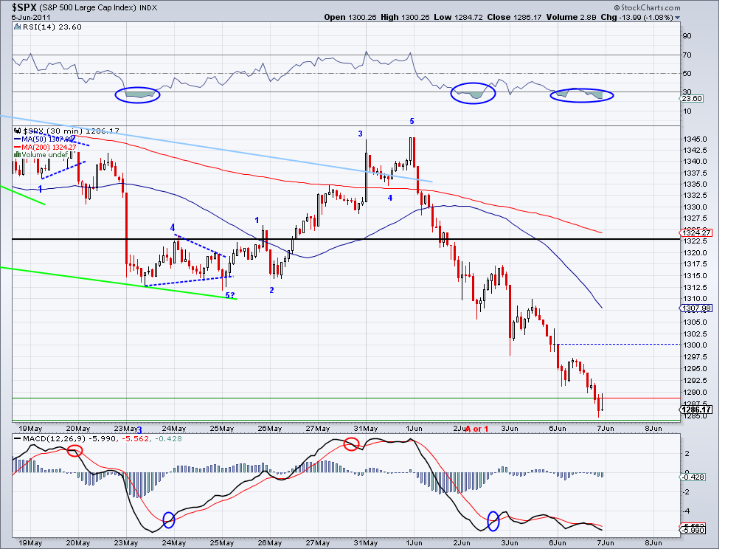Click the '$SPX (30 min)' legend label
Screen dimensions: 756x549
pos(53,131)
